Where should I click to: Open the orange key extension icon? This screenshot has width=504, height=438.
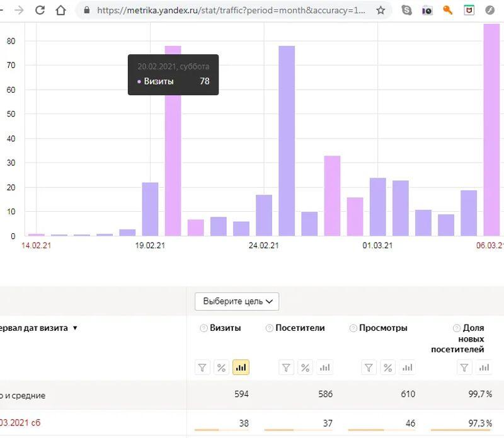(448, 10)
